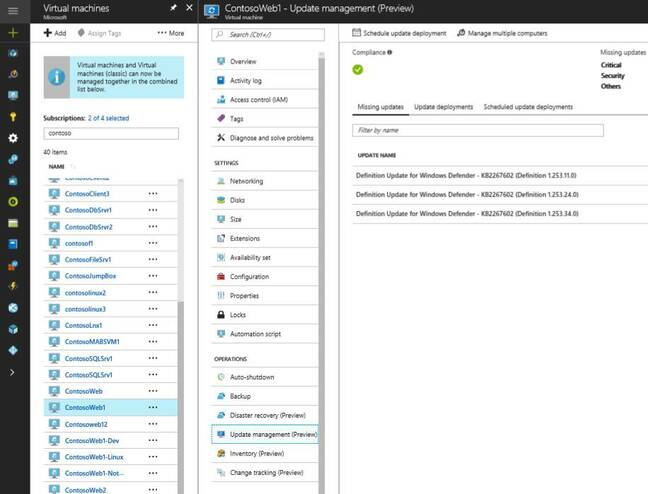Open ContosoDbSrvr1 virtual machine

(x=88, y=210)
